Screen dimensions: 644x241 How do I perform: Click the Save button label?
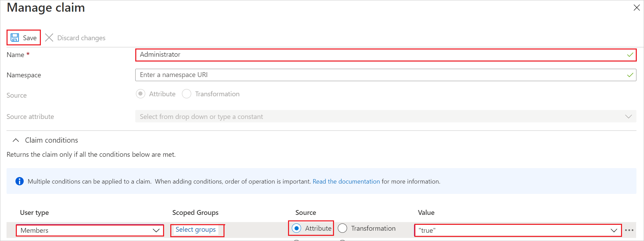click(30, 38)
